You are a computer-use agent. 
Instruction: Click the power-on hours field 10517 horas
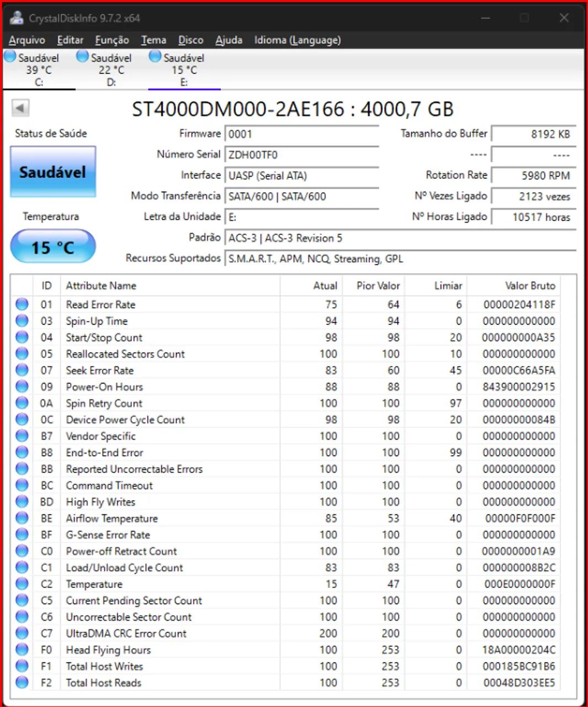pyautogui.click(x=534, y=217)
